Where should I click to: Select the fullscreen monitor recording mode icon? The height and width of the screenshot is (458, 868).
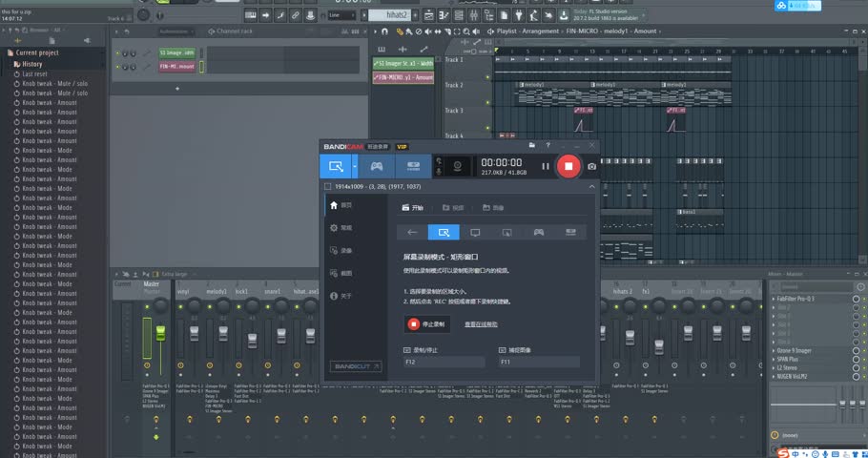tap(475, 232)
